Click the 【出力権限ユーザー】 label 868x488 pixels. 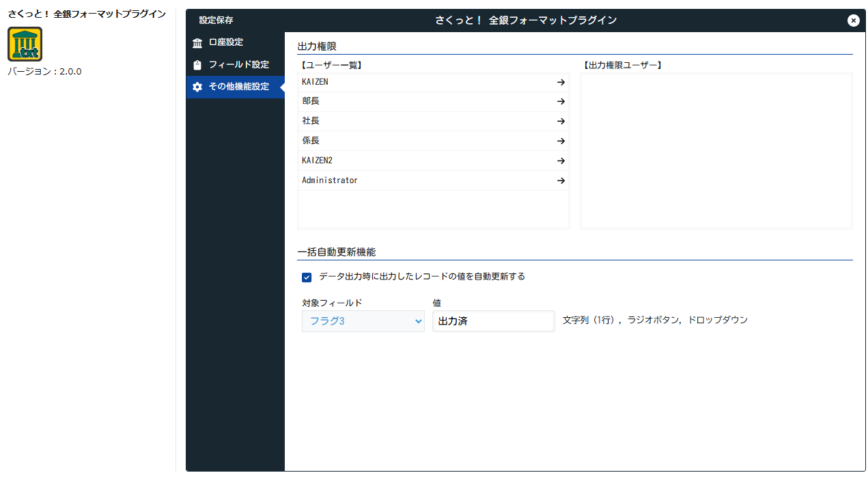click(623, 66)
